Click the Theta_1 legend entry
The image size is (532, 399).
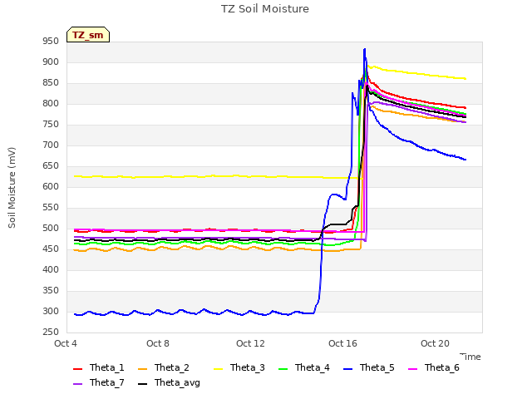99,367
